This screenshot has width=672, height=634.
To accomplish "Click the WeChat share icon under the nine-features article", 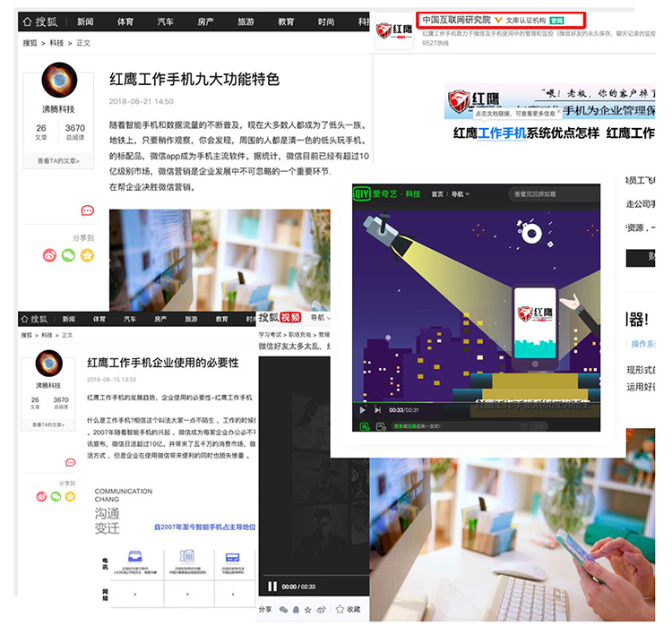I will coord(68,255).
